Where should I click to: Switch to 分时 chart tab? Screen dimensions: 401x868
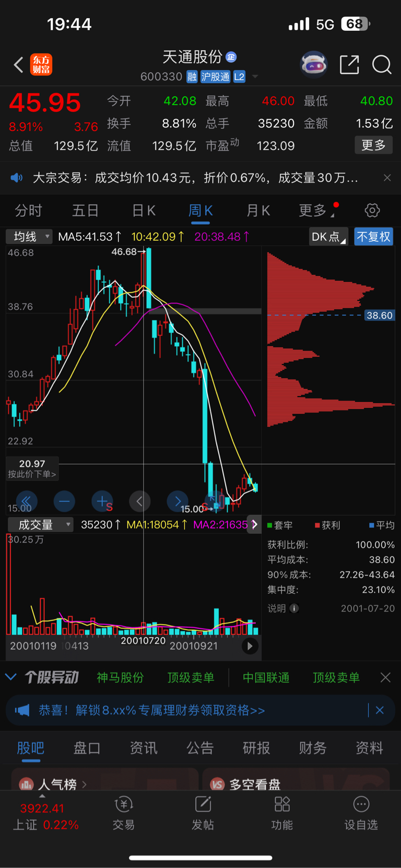tap(28, 210)
